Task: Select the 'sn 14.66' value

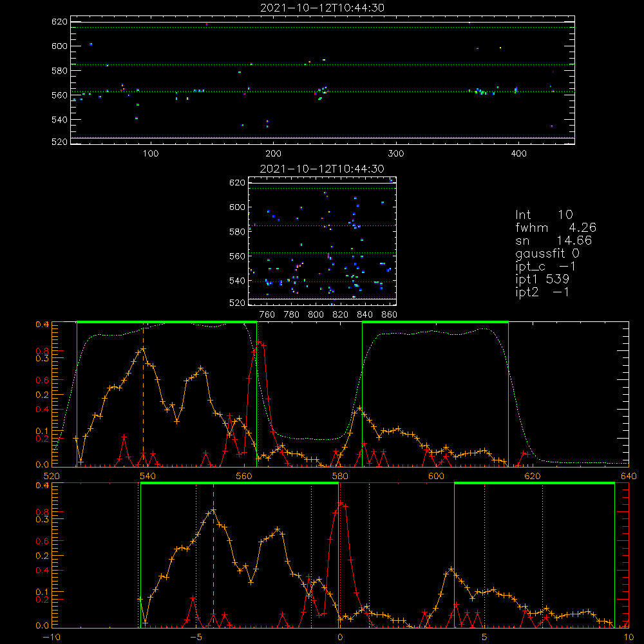Action: point(553,240)
